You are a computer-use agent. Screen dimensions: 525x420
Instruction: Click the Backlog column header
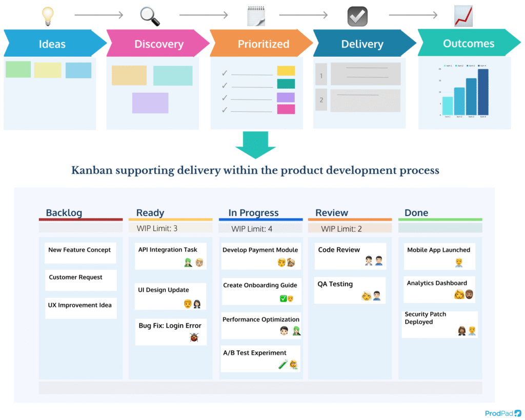tap(64, 213)
